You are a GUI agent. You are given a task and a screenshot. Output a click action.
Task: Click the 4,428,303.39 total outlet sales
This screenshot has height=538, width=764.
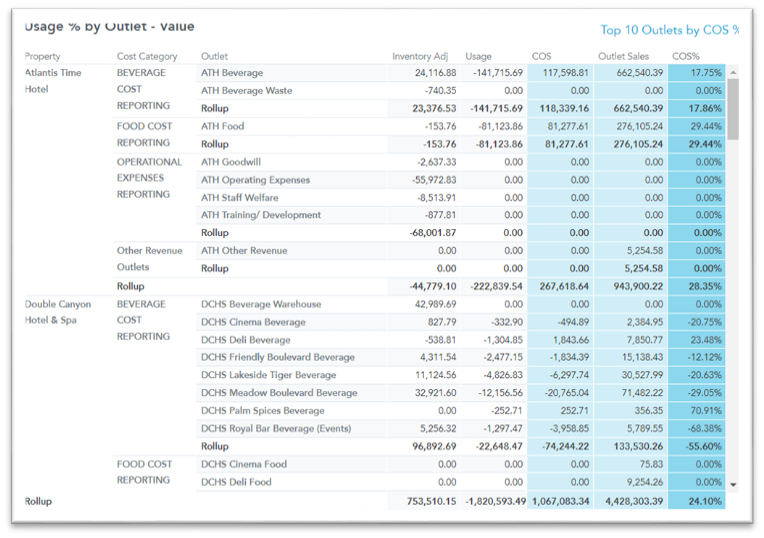pos(634,501)
